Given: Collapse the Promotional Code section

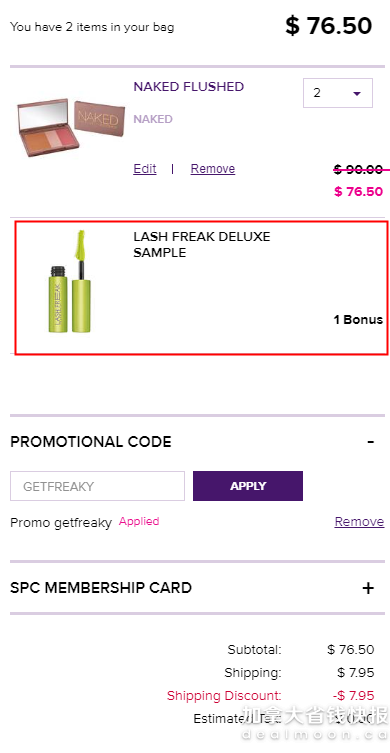Looking at the screenshot, I should click(x=197, y=442).
